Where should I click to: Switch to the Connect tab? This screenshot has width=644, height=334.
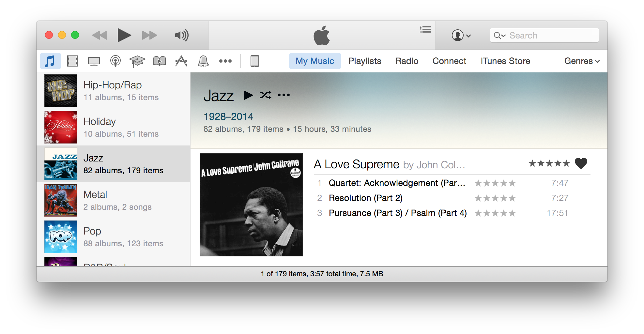tap(449, 61)
